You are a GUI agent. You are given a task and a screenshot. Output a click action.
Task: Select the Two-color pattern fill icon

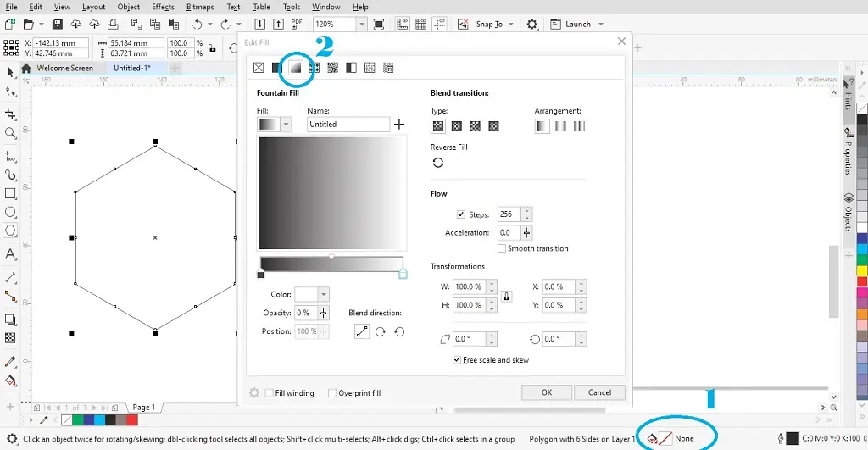(x=351, y=68)
